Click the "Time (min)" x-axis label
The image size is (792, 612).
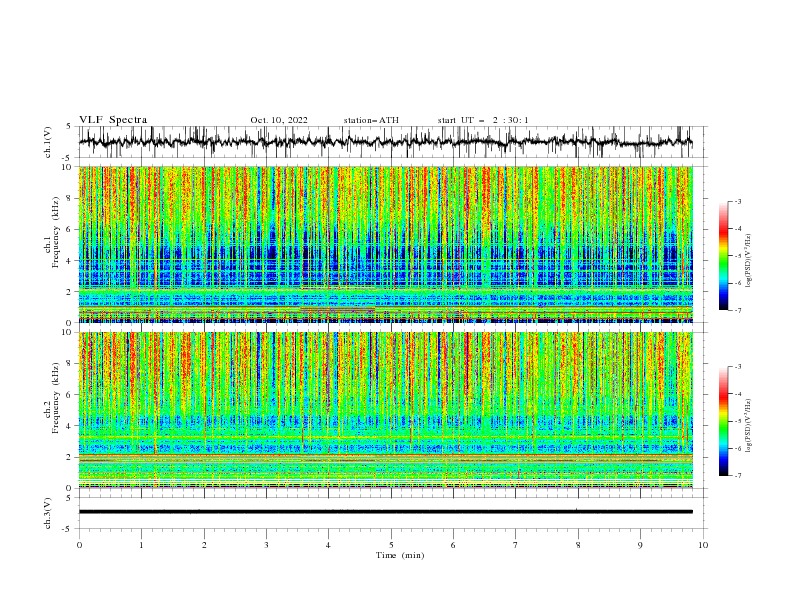click(x=400, y=555)
